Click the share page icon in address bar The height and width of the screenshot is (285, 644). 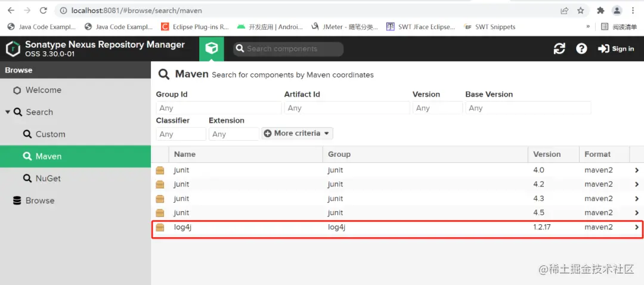[565, 11]
